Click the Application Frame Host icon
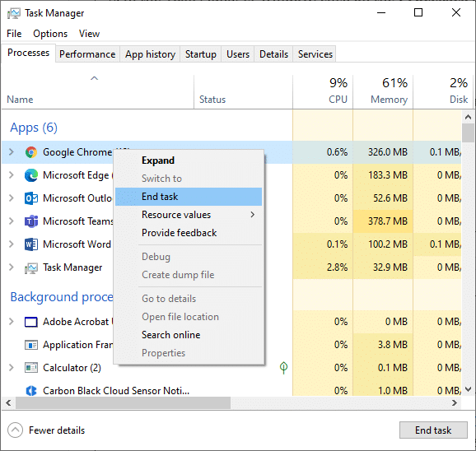 tap(31, 345)
